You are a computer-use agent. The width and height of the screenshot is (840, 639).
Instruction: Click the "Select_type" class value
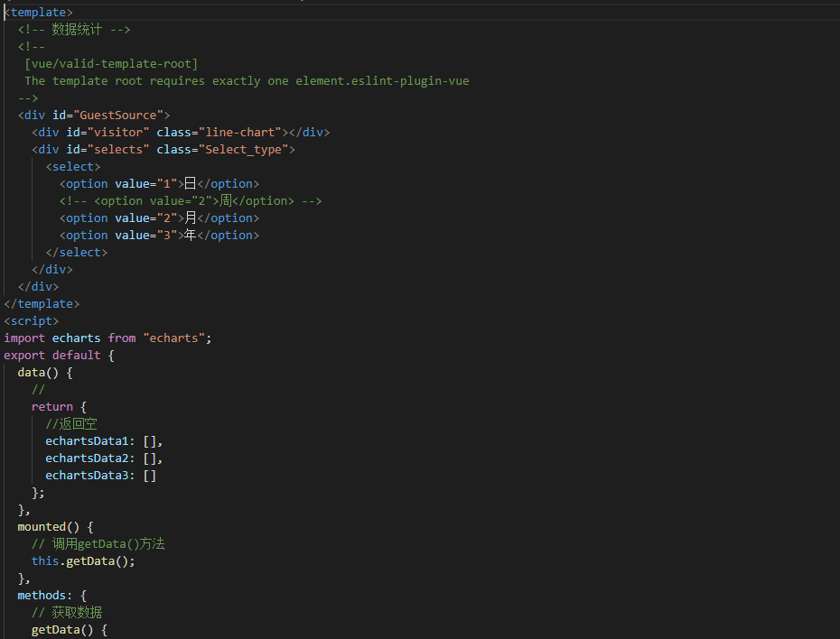pos(246,149)
